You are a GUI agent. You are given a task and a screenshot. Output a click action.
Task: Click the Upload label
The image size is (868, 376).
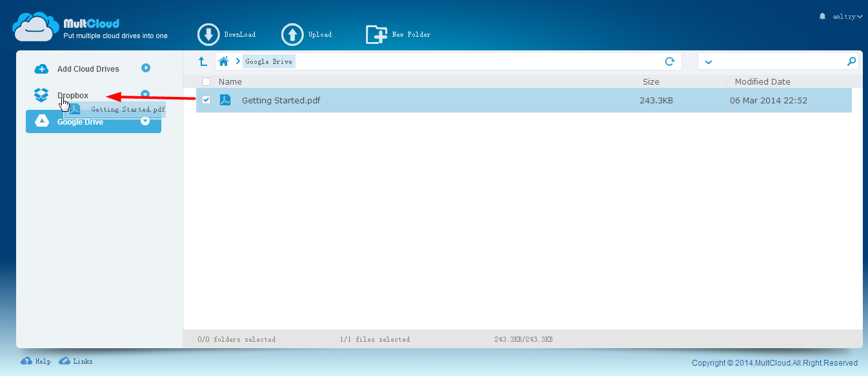(x=320, y=35)
